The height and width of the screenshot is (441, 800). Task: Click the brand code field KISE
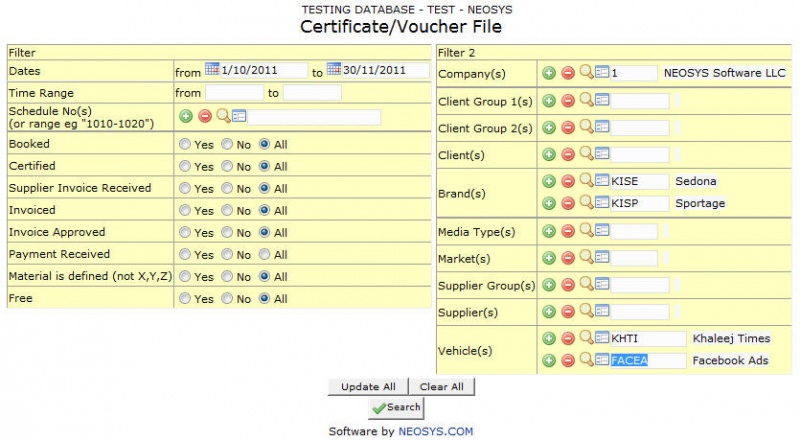pos(639,181)
